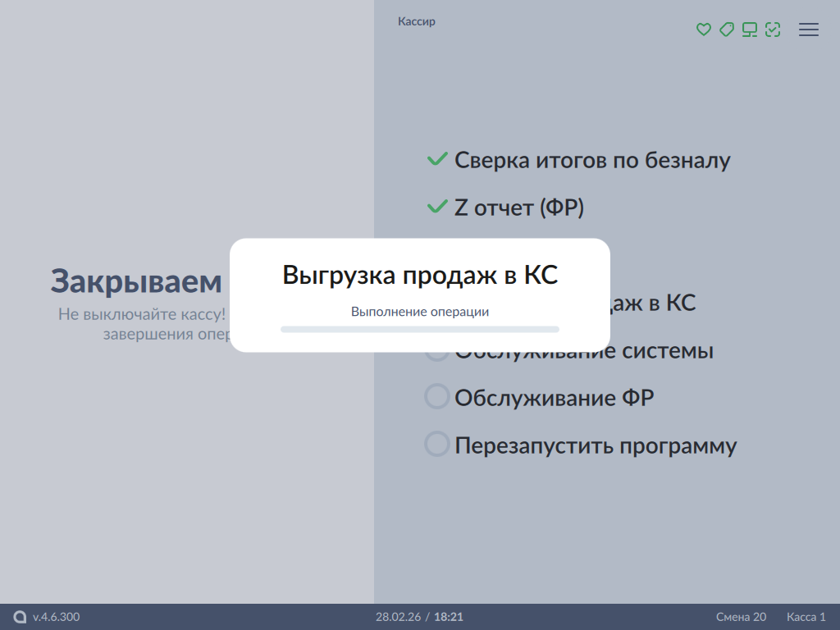Image resolution: width=840 pixels, height=630 pixels.
Task: Click the Выгрузка продаж в КС dialog title
Action: pos(420,275)
